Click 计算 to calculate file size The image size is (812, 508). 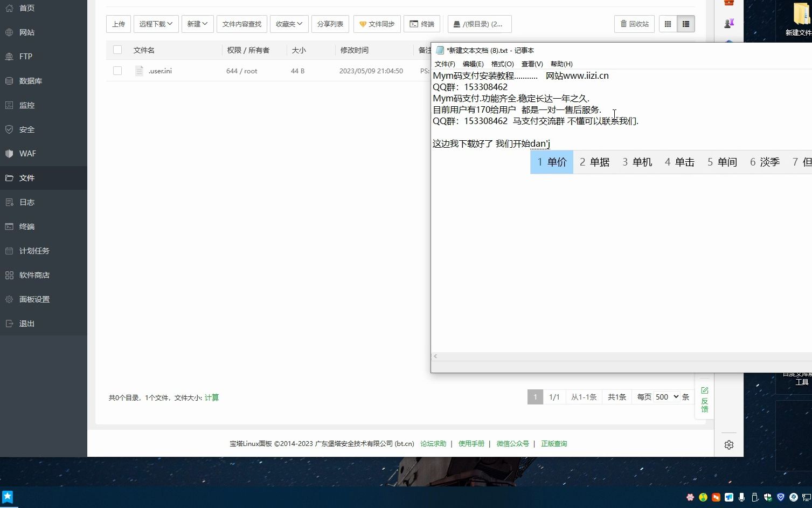[212, 397]
